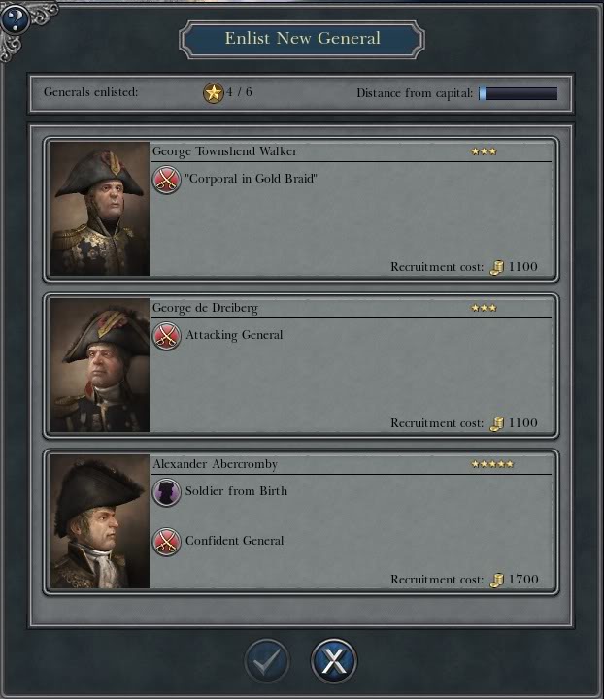
Task: Select George de Dreiberg's portrait
Action: pos(100,365)
